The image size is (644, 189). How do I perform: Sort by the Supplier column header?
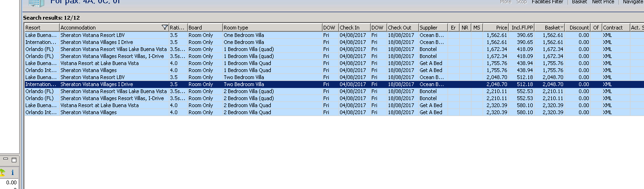(x=433, y=28)
